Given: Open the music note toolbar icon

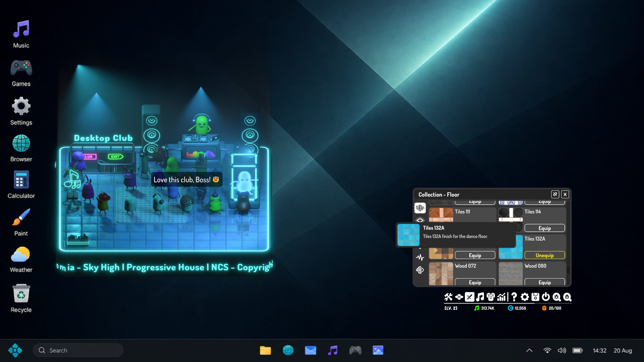Looking at the screenshot, I should (480, 297).
